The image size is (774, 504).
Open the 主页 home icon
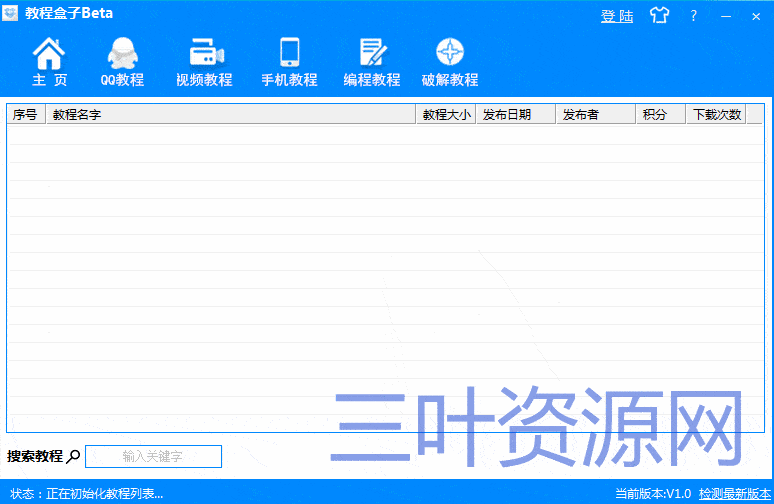click(49, 53)
